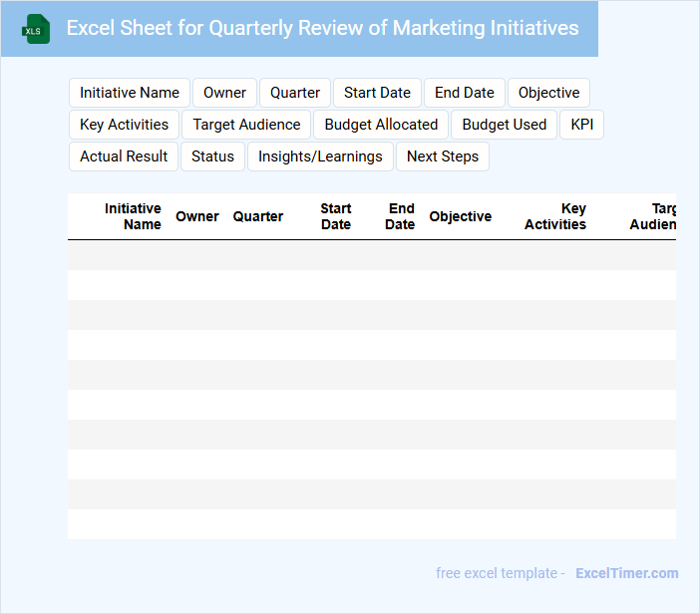Viewport: 700px width, 614px height.
Task: Click the KPI tag
Action: click(x=581, y=125)
